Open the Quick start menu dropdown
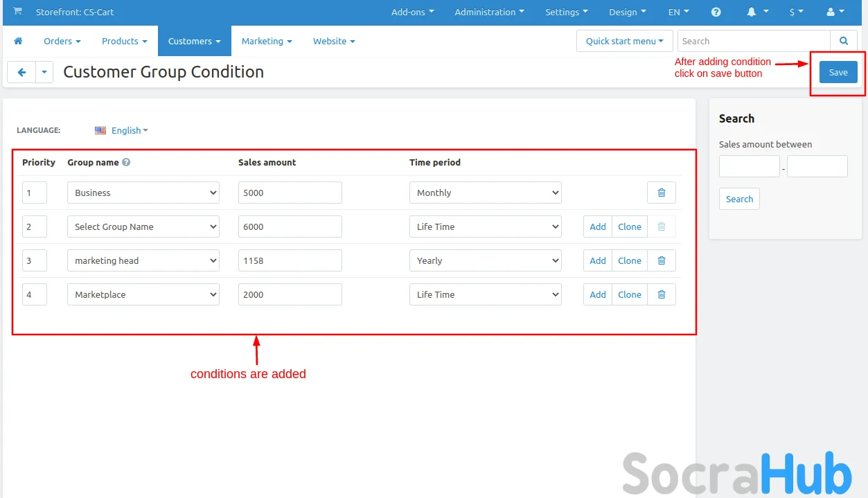This screenshot has height=498, width=868. point(624,42)
